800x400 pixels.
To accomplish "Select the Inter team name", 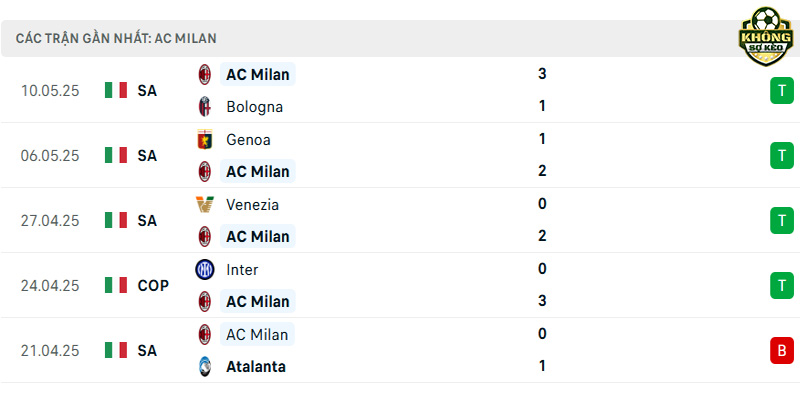I will (x=242, y=269).
